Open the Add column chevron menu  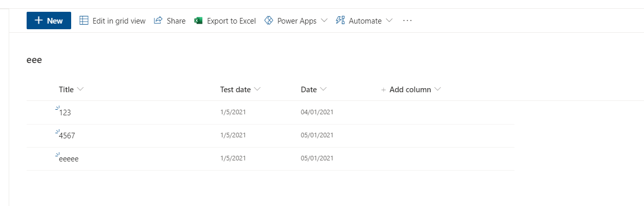pos(438,89)
